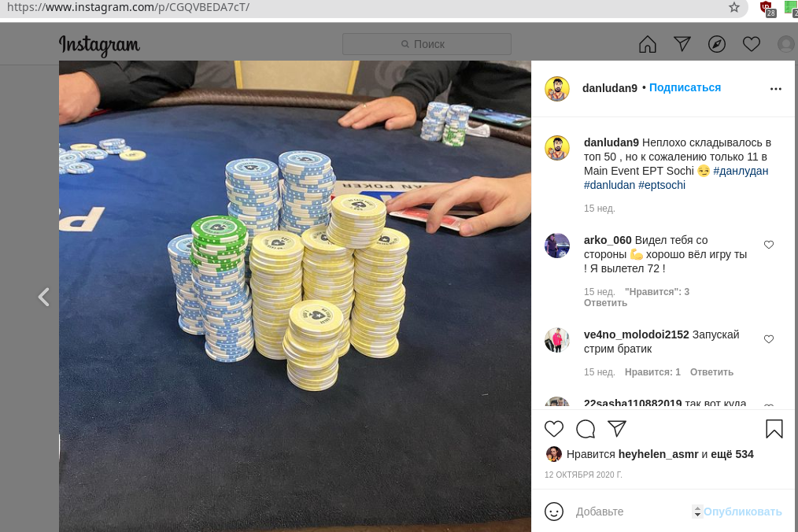Click the Поиск search field
Screen dimensions: 798x532
tap(427, 44)
